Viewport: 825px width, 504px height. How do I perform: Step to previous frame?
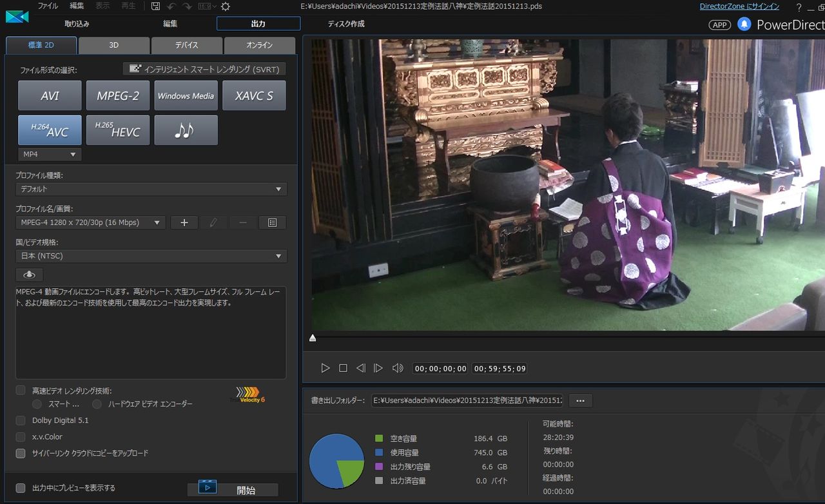[360, 368]
